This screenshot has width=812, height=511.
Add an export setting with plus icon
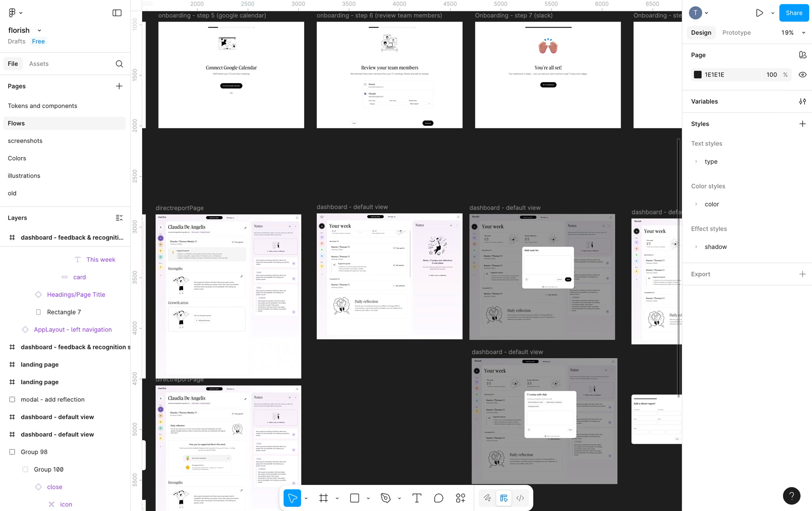[x=802, y=274]
